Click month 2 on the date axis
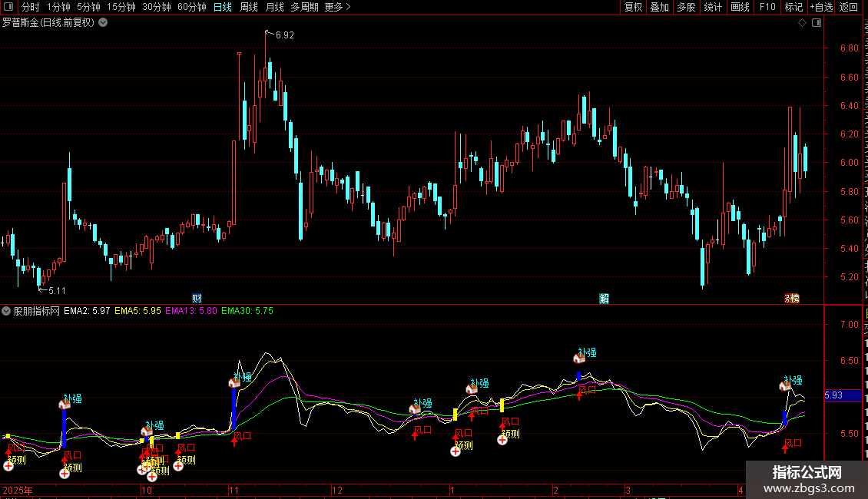The width and height of the screenshot is (868, 499). coord(555,490)
